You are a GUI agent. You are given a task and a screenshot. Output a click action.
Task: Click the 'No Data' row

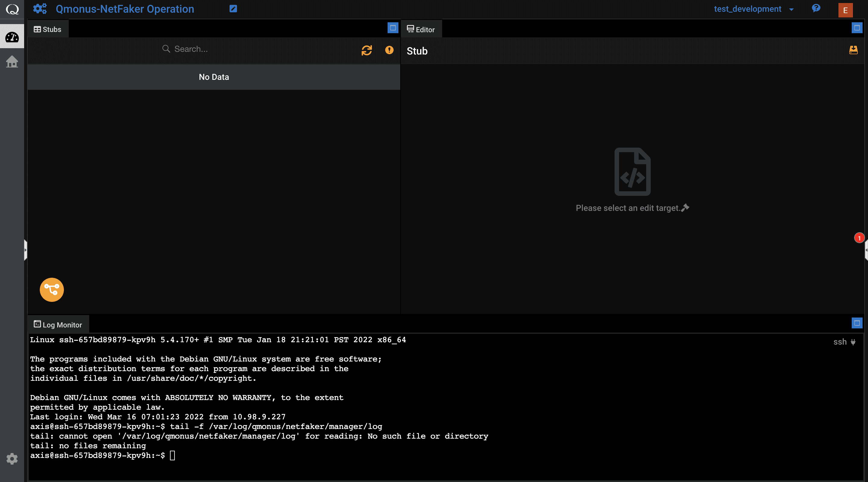214,77
